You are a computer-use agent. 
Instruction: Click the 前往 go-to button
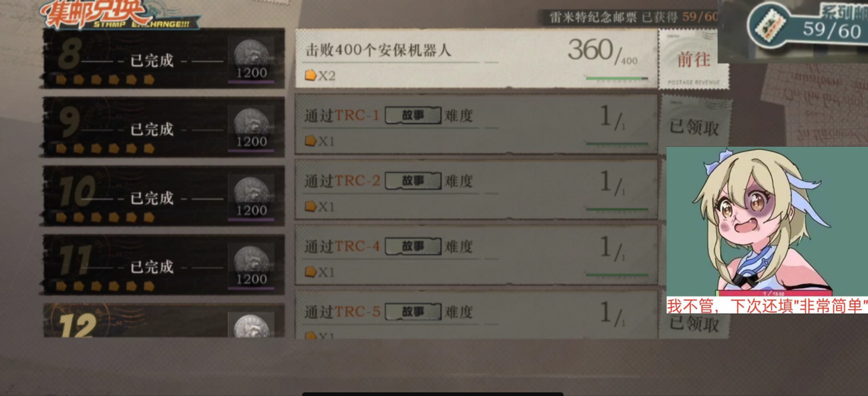pyautogui.click(x=694, y=59)
